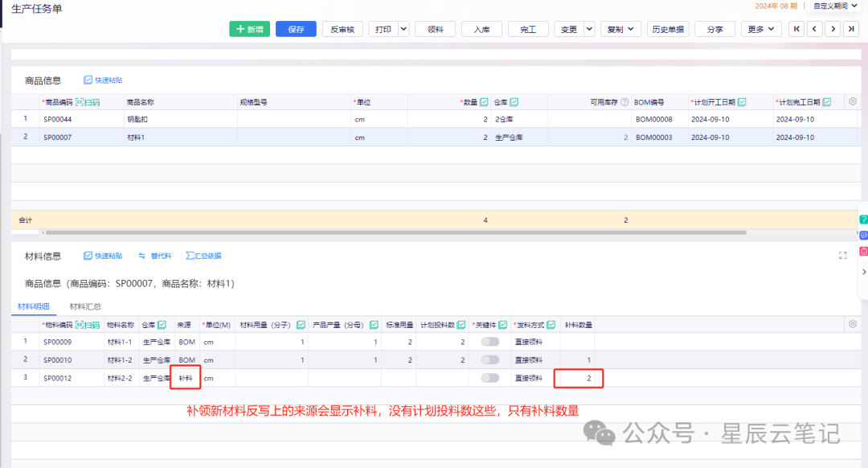Open column settings gear for 商品信息 table
The image size is (868, 468).
(x=853, y=101)
